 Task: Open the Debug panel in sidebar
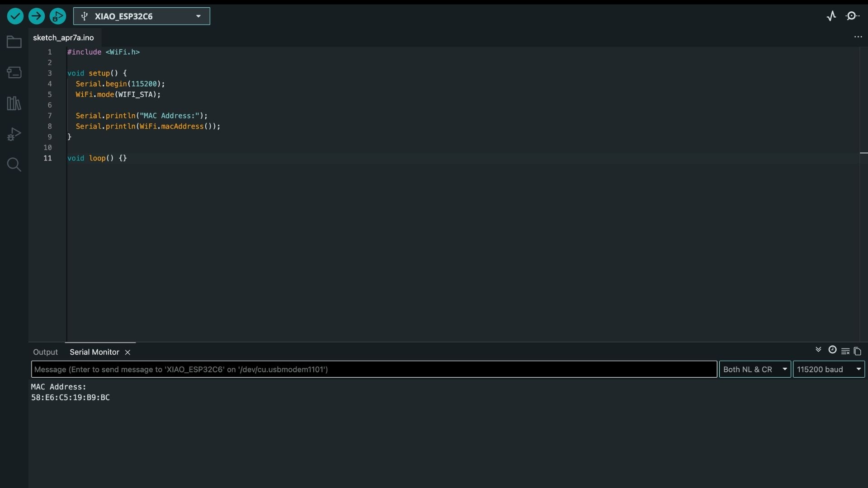coord(14,134)
